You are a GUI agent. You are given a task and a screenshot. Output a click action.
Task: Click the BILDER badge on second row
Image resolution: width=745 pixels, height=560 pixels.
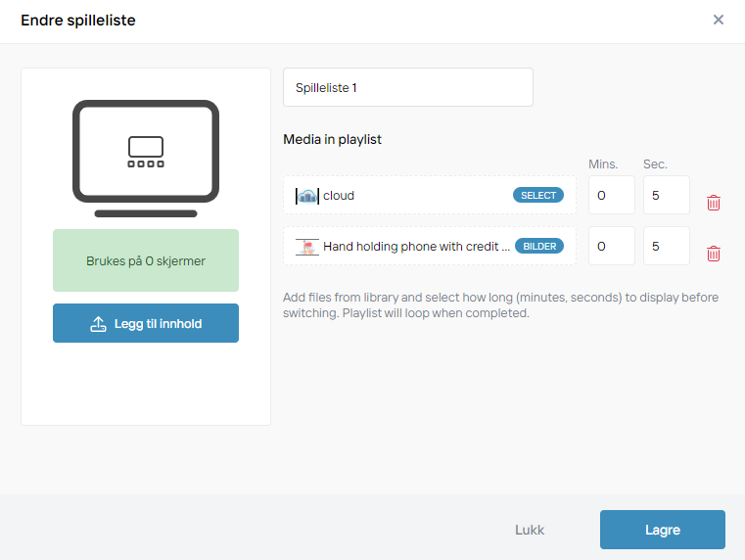click(539, 246)
